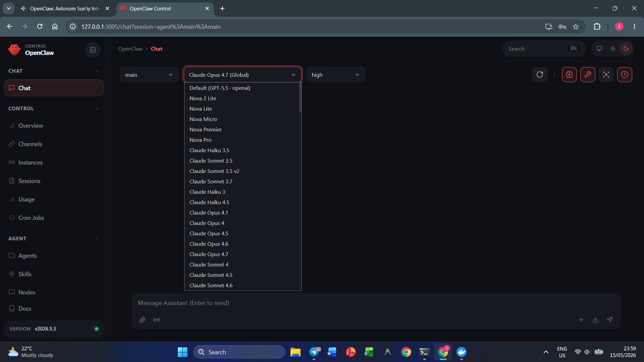Image resolution: width=644 pixels, height=362 pixels.
Task: Toggle the wrench tool calls button
Action: [588, 74]
